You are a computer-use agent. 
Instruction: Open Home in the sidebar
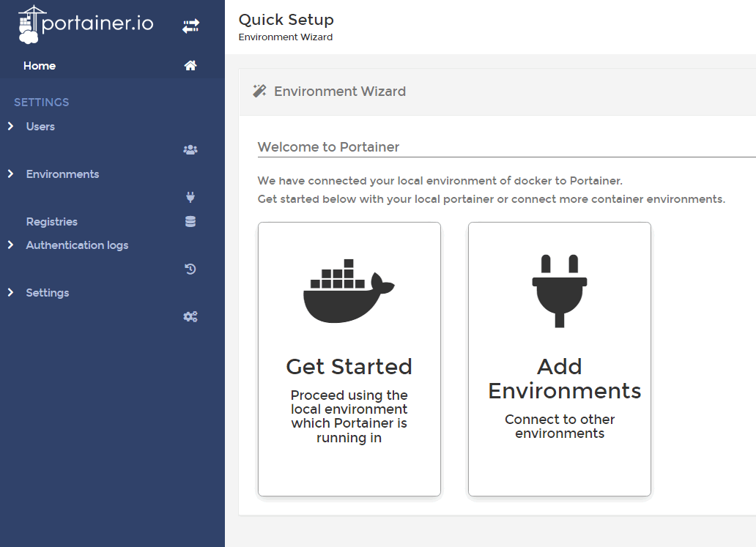tap(40, 66)
